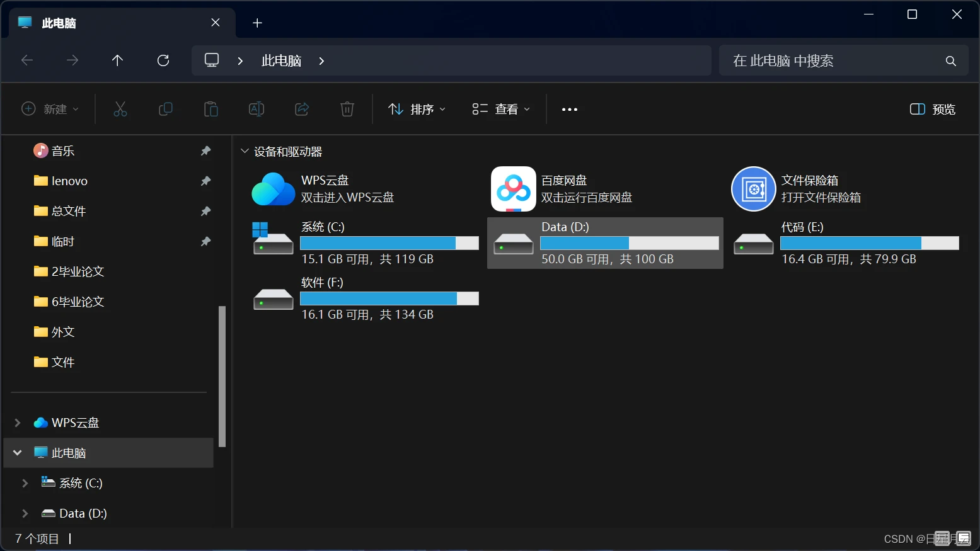Click the Share icon in toolbar

point(302,109)
